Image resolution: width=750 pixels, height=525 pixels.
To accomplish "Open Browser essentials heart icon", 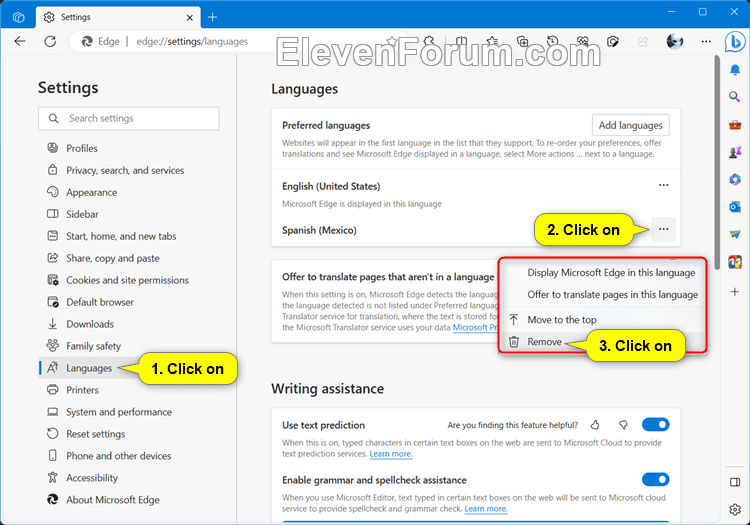I will (583, 42).
